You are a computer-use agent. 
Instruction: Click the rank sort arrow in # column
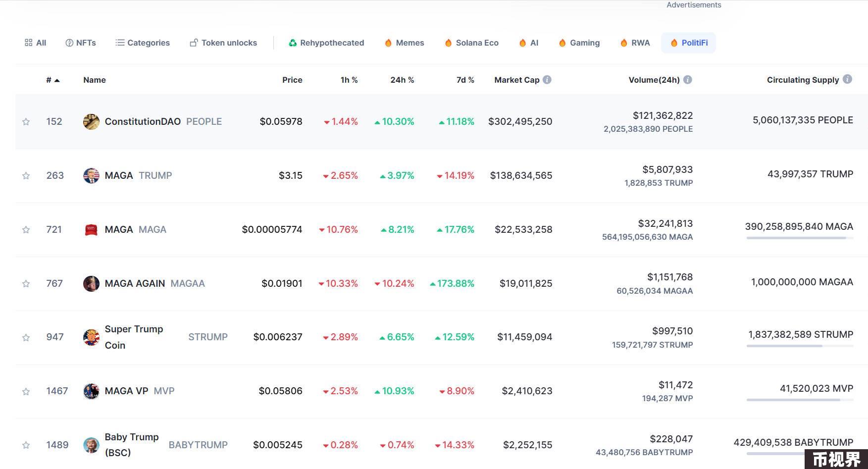57,80
